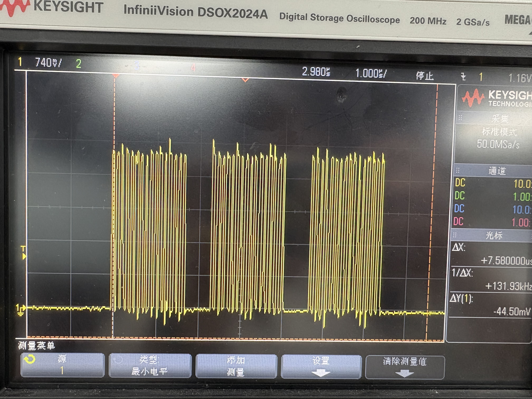Toggle the red channel 4 indicator
The image size is (532, 399).
tap(193, 68)
